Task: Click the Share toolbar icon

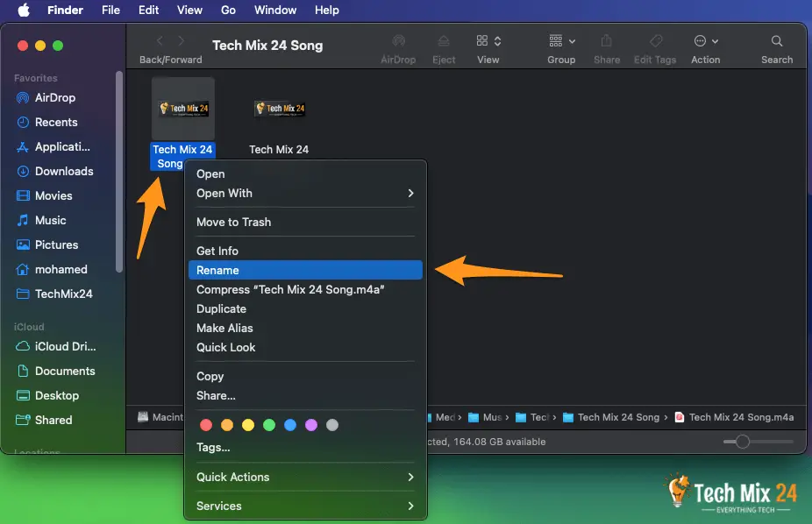Action: click(607, 41)
